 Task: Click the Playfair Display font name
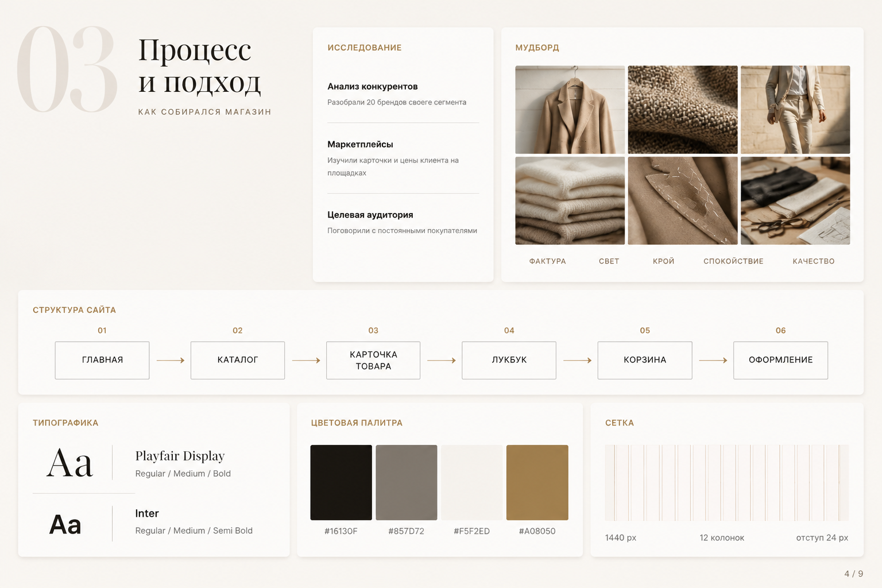[180, 456]
